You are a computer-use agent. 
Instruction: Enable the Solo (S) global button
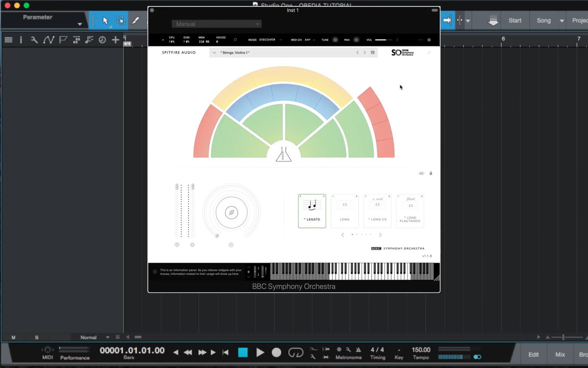[x=37, y=337]
